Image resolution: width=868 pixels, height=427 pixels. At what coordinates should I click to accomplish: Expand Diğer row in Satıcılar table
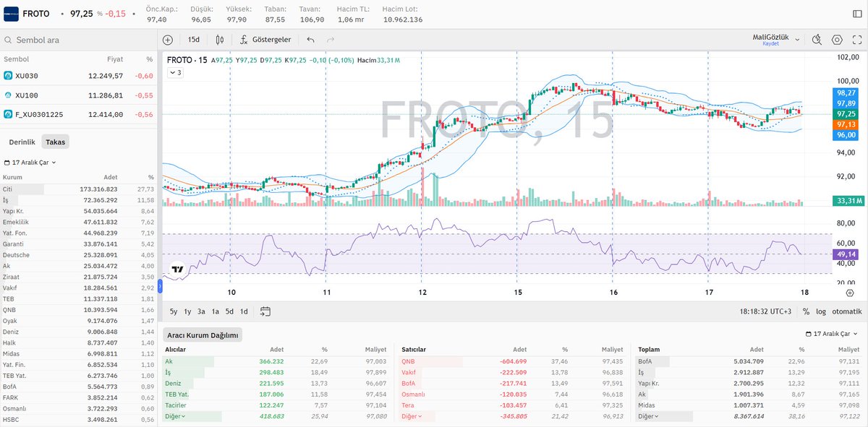point(412,416)
